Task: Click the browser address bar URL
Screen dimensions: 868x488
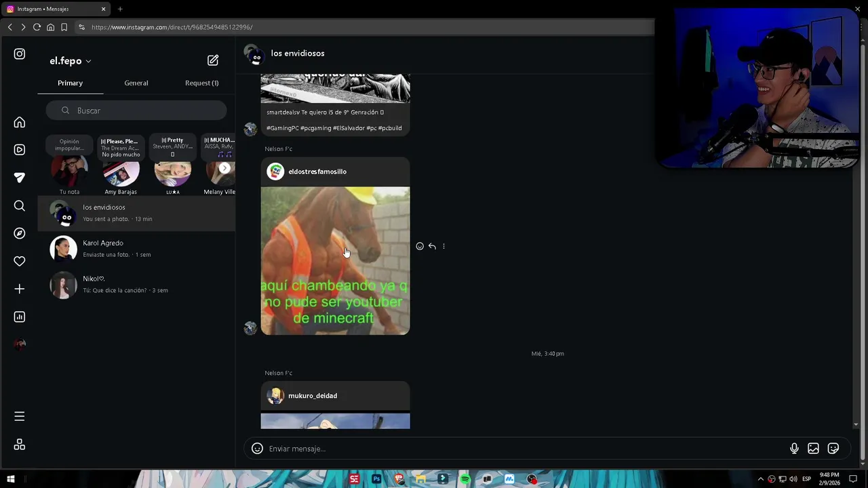Action: (x=172, y=27)
